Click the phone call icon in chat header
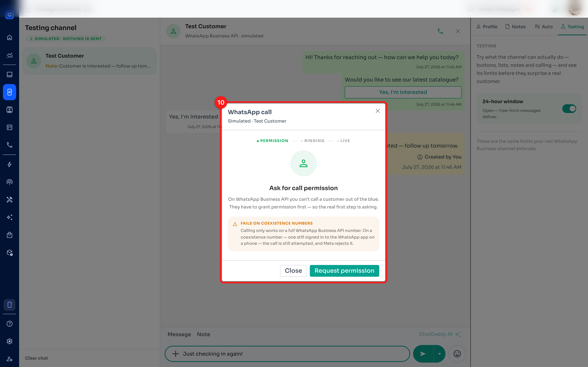 coord(440,31)
